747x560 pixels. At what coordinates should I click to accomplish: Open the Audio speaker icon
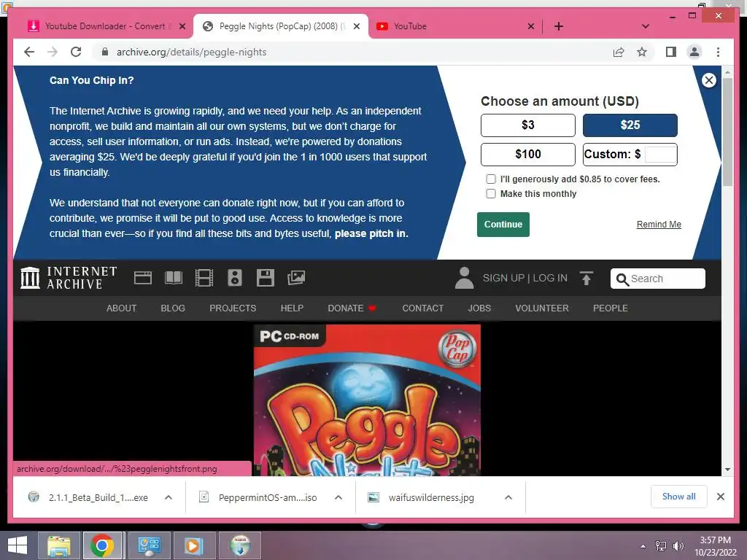[235, 278]
